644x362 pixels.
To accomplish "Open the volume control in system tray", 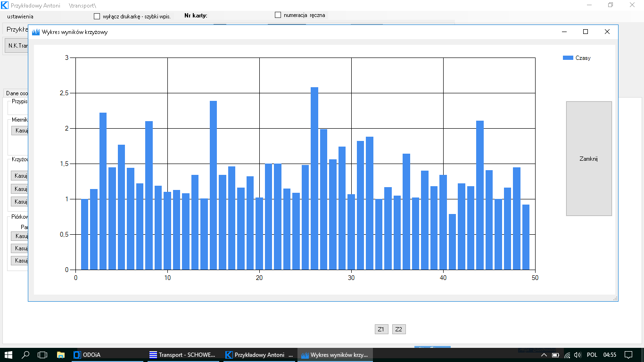I will 578,354.
